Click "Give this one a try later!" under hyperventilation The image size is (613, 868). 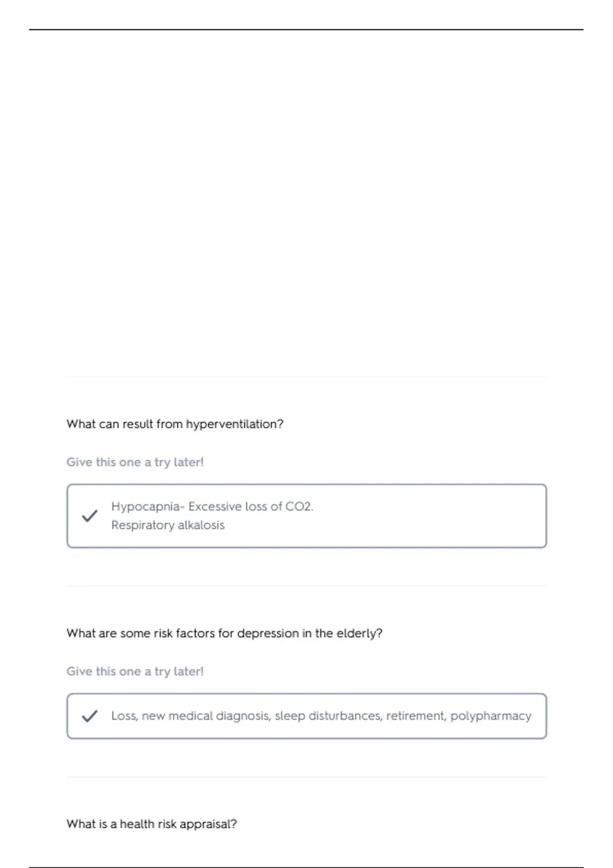[x=135, y=462]
